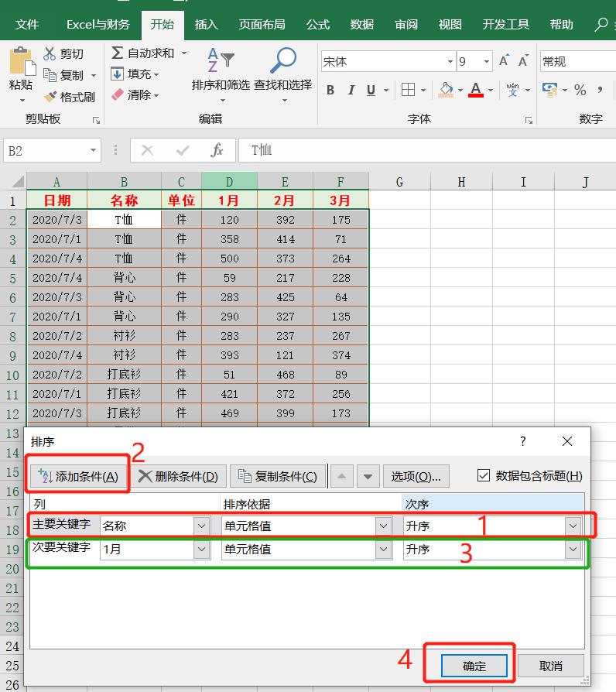
Task: Open primary key order dropdown 升序
Action: (573, 526)
